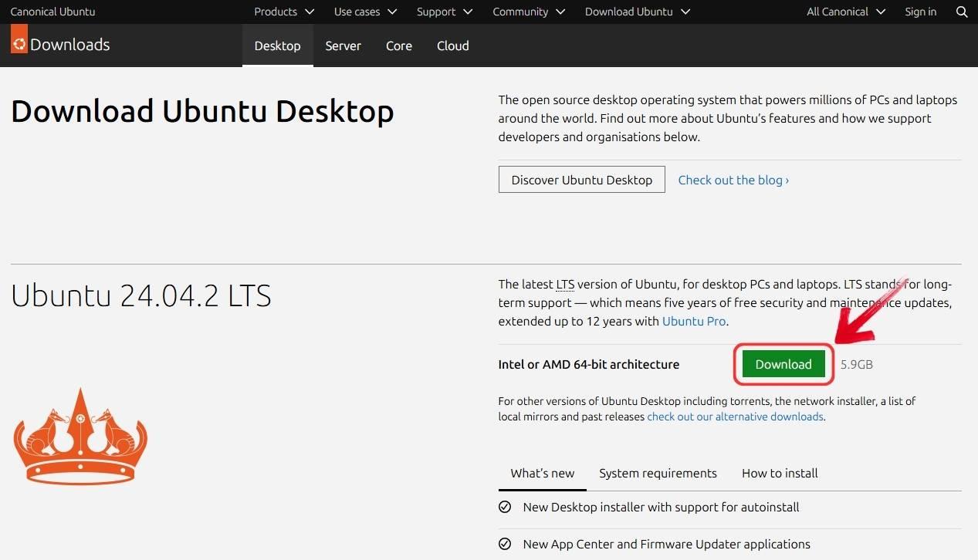Click the checkmark beside New App Center
This screenshot has width=978, height=560.
coord(505,544)
